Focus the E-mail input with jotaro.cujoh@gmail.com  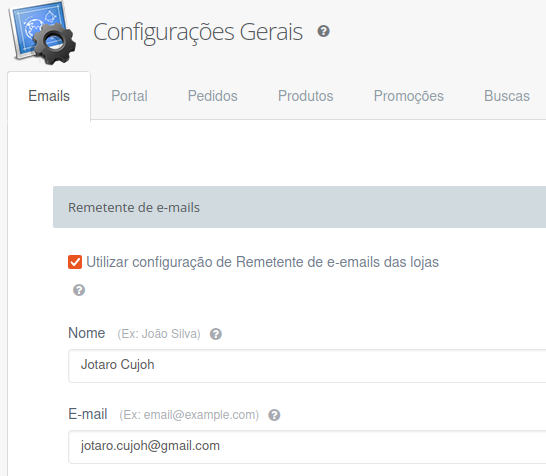(307, 447)
